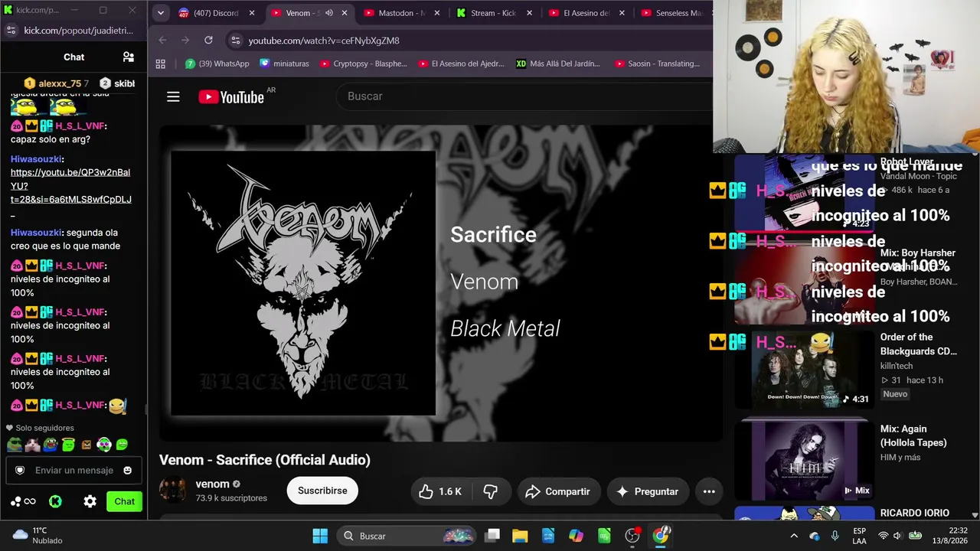This screenshot has height=551, width=980.
Task: Insert the cat quick emote
Action: pos(32,444)
